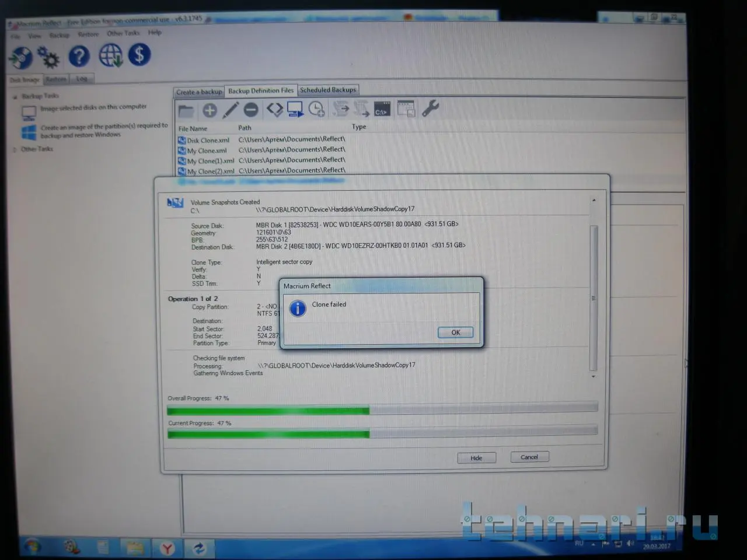
Task: Click the RU language indicator in tray
Action: pos(579,543)
